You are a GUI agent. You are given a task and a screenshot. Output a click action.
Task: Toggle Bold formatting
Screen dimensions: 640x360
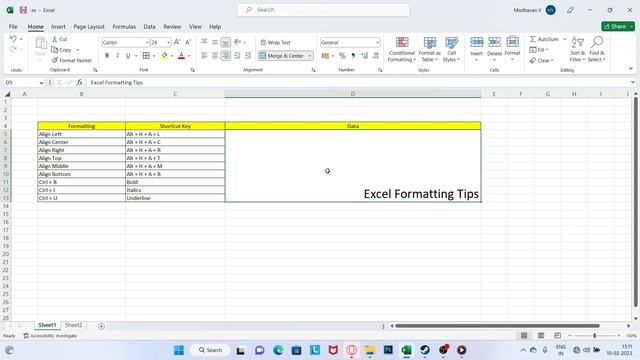click(x=107, y=56)
